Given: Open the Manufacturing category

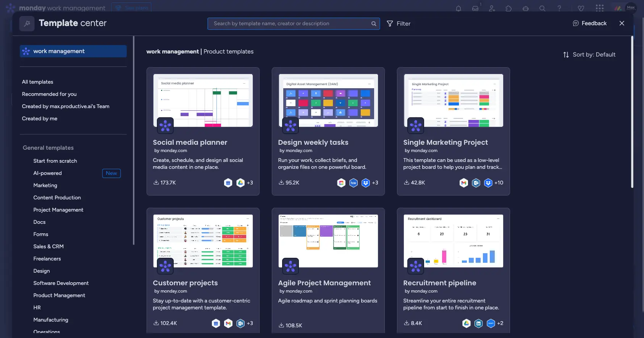Looking at the screenshot, I should [x=51, y=320].
